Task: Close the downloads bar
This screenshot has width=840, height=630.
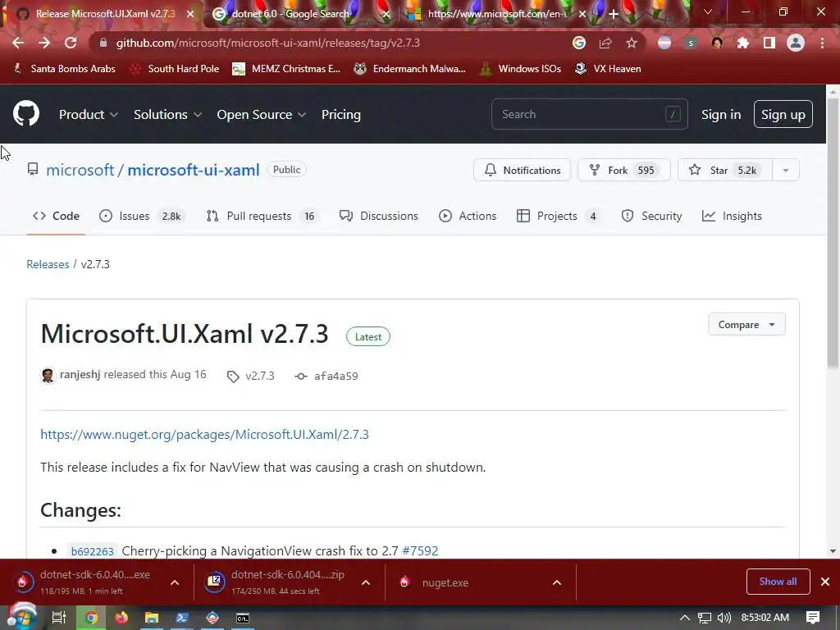Action: 825,582
